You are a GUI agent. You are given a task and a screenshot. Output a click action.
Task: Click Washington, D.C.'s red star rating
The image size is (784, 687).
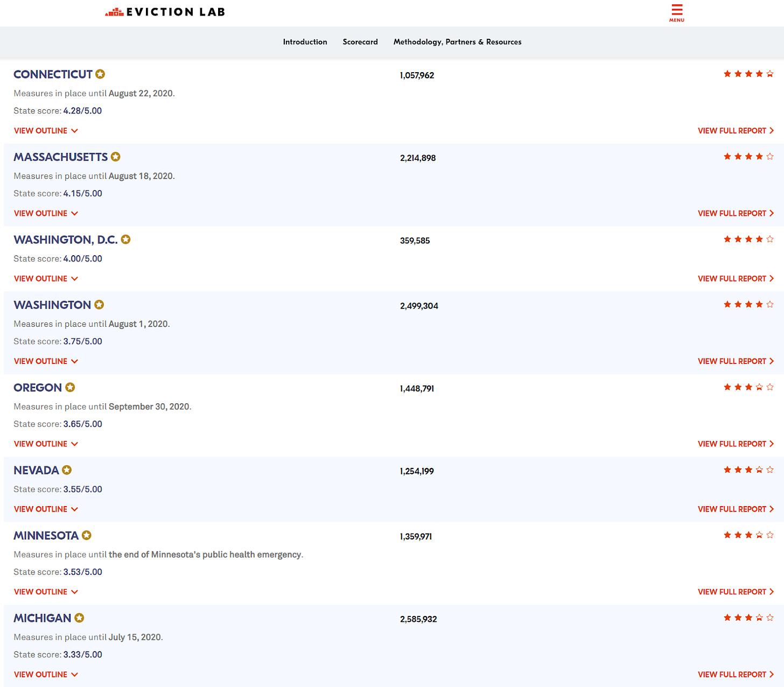(748, 239)
